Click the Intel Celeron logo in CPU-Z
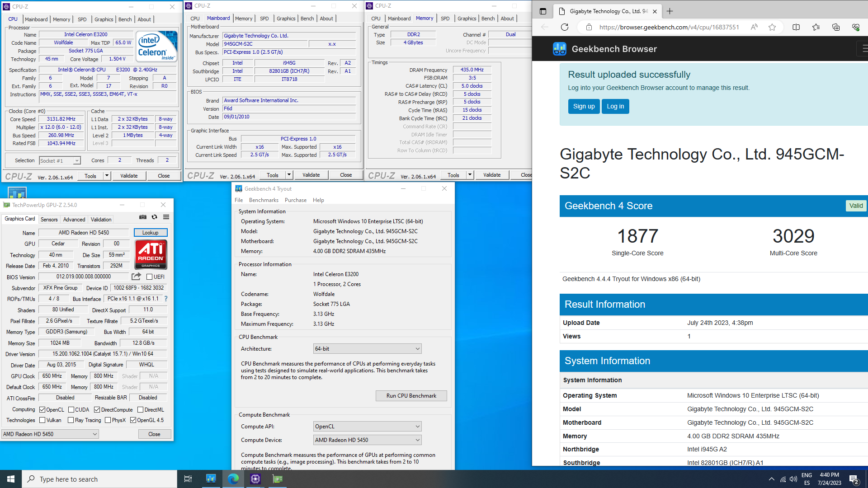Viewport: 868px width, 488px height. [157, 46]
